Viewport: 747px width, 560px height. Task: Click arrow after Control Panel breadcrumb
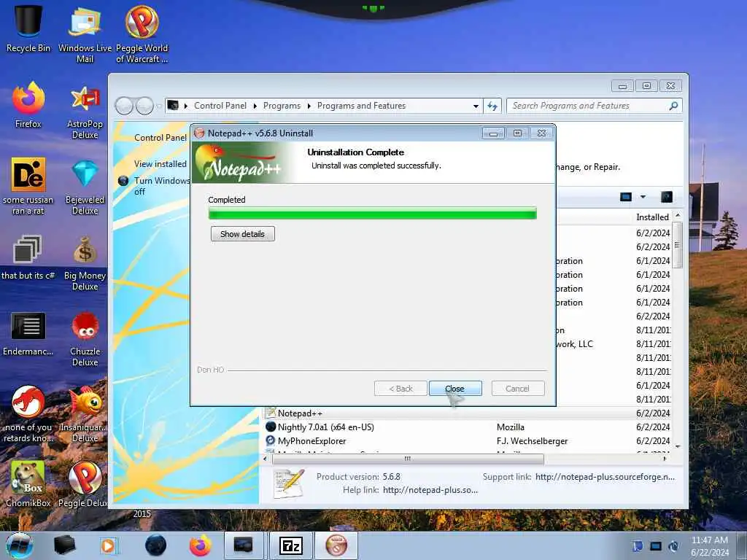pyautogui.click(x=255, y=106)
